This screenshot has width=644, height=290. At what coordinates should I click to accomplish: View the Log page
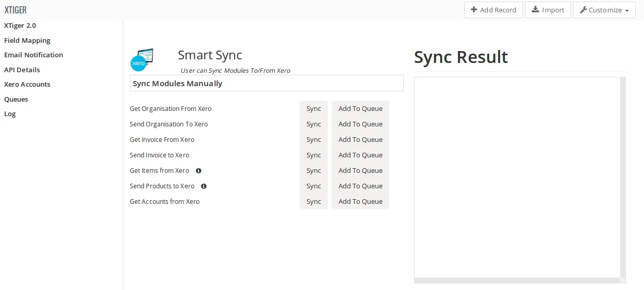[x=10, y=114]
